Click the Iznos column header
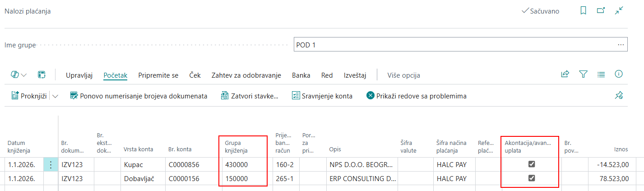This screenshot has width=644, height=191. (x=621, y=149)
